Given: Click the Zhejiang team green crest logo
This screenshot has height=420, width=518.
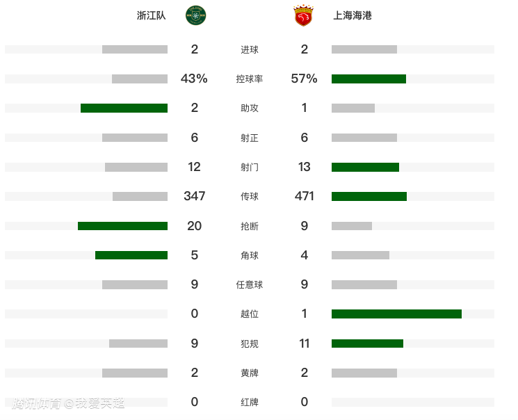Looking at the screenshot, I should point(195,15).
